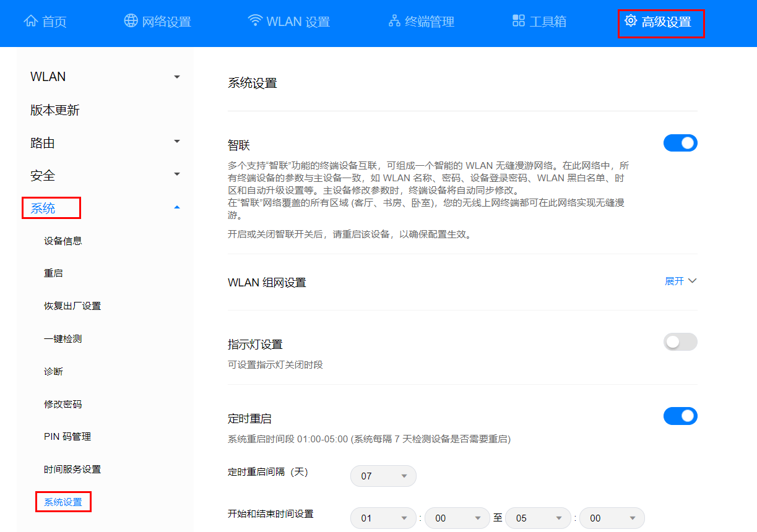Collapse the 系统 sidebar section arrow
The width and height of the screenshot is (757, 532).
coord(177,208)
